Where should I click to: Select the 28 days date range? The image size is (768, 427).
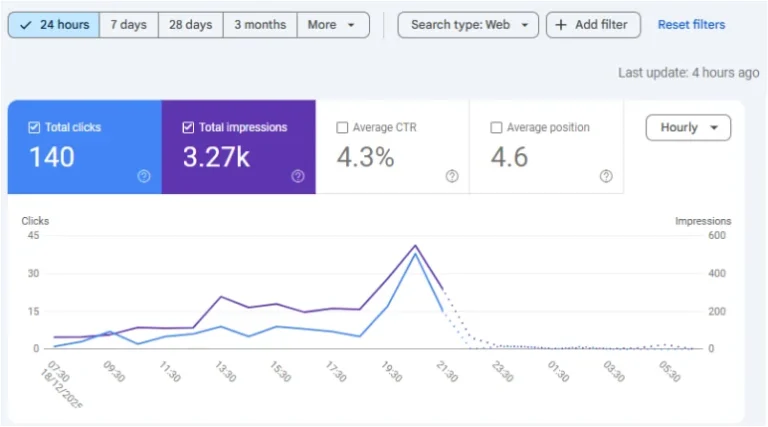pyautogui.click(x=190, y=25)
